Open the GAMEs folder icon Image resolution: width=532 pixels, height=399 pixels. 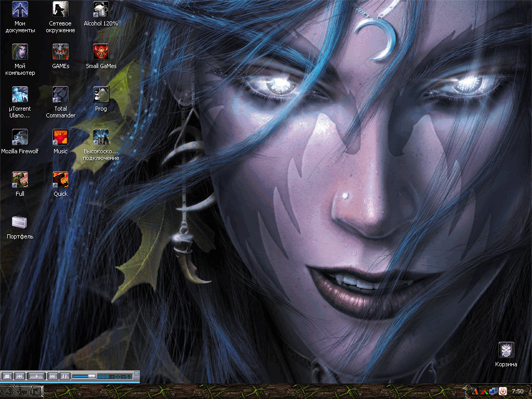pyautogui.click(x=60, y=52)
